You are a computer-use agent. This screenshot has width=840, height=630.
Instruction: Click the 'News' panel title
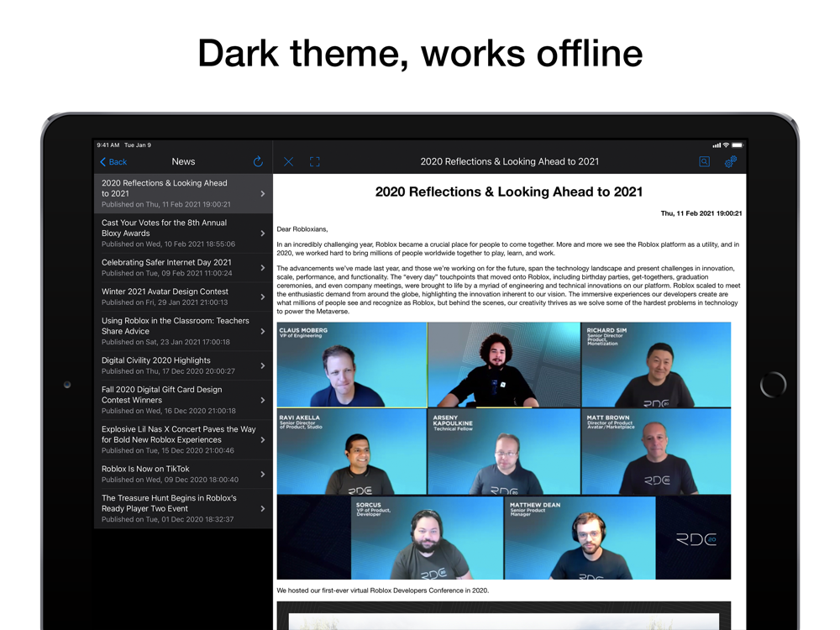click(183, 162)
